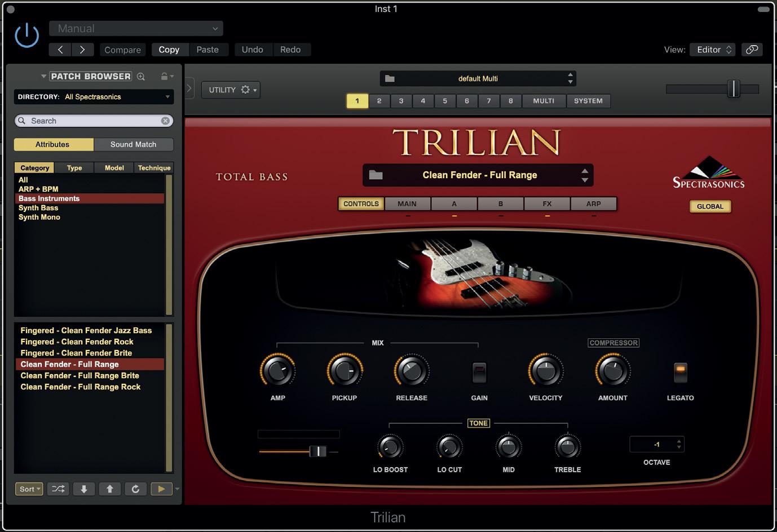Step patches with Clean Fender selector arrows
The image size is (777, 532).
pos(585,175)
